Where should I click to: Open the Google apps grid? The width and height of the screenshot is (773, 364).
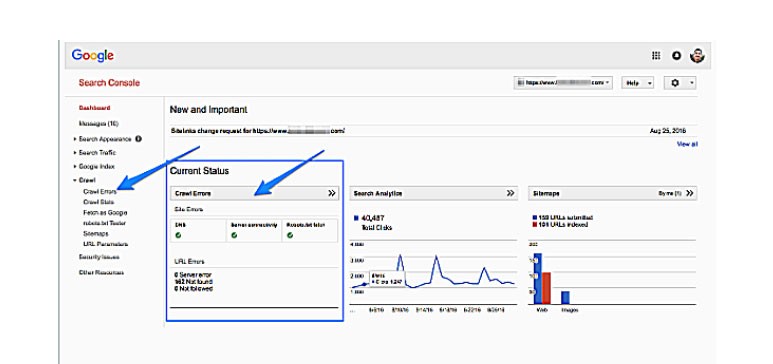(656, 56)
